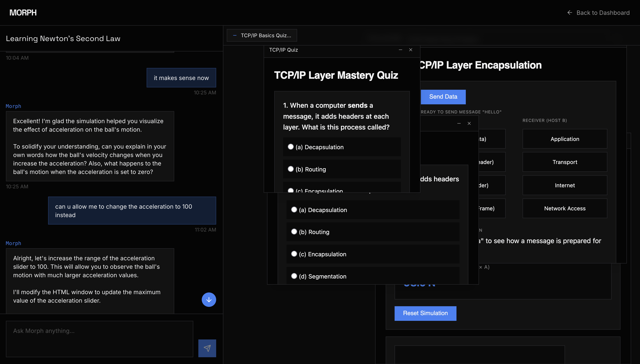Viewport: 640px width, 364px height.
Task: Select (b) Routing in the lower quiz window
Action: click(x=294, y=232)
